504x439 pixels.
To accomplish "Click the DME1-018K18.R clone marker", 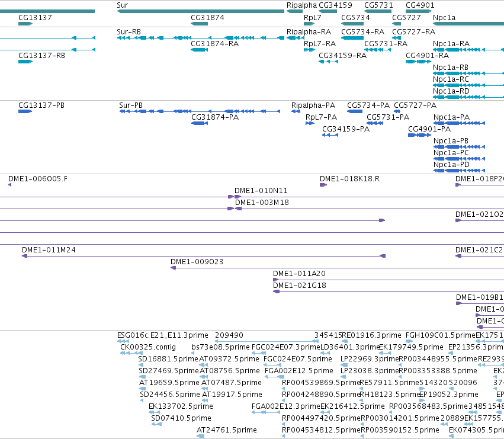I will tap(323, 185).
